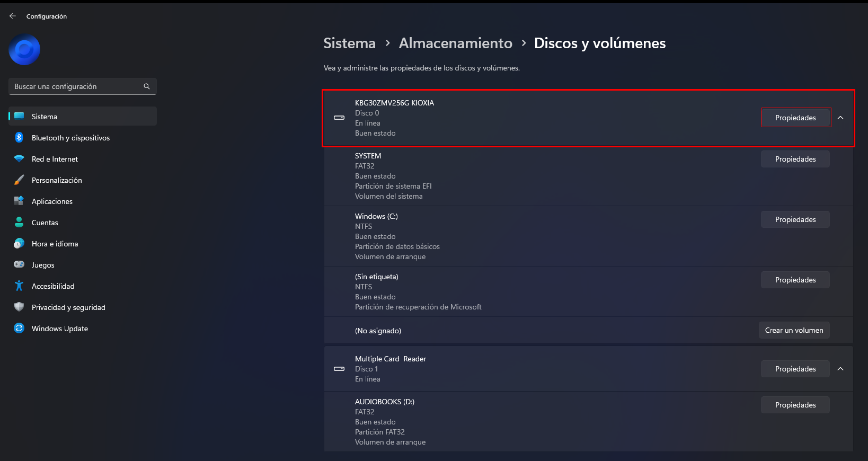Go to Sistema breadcrumb
Screen dimensions: 868x461
coord(349,43)
